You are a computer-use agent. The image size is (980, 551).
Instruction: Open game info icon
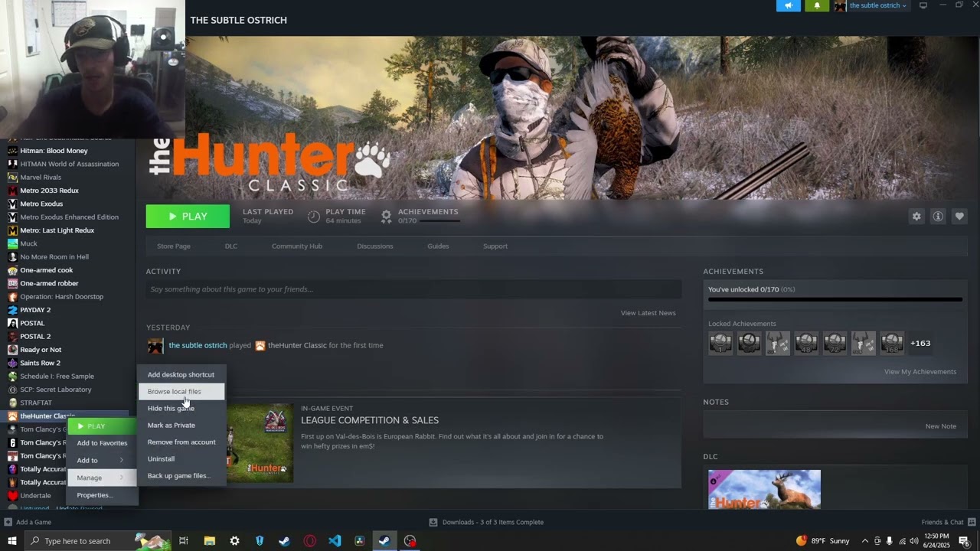pos(938,217)
